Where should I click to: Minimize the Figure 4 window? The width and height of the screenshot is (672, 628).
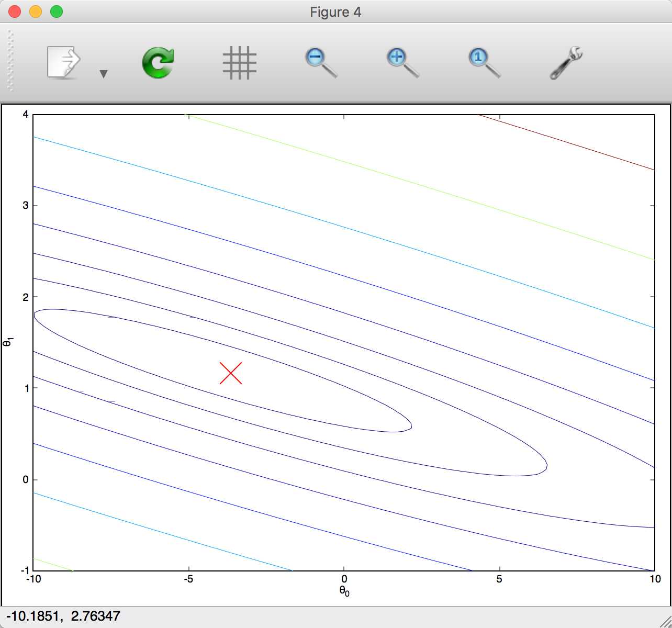point(35,12)
